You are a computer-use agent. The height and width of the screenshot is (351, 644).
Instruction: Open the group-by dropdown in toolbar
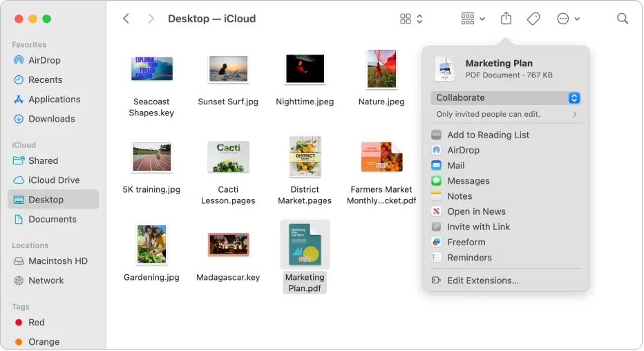473,19
